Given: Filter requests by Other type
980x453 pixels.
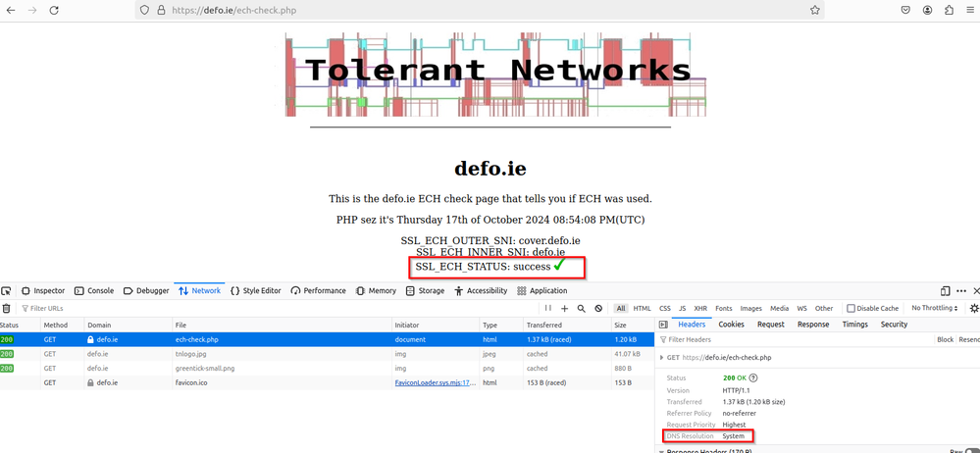Looking at the screenshot, I should (824, 309).
